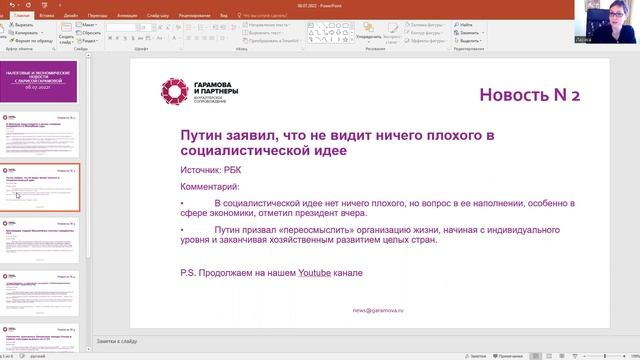
Task: Open the Раздел section dropdown
Action: click(x=87, y=41)
